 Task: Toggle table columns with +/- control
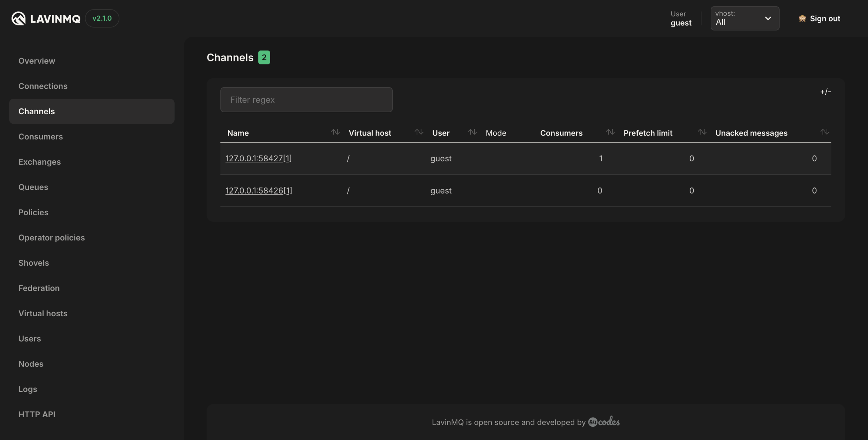[x=825, y=92]
